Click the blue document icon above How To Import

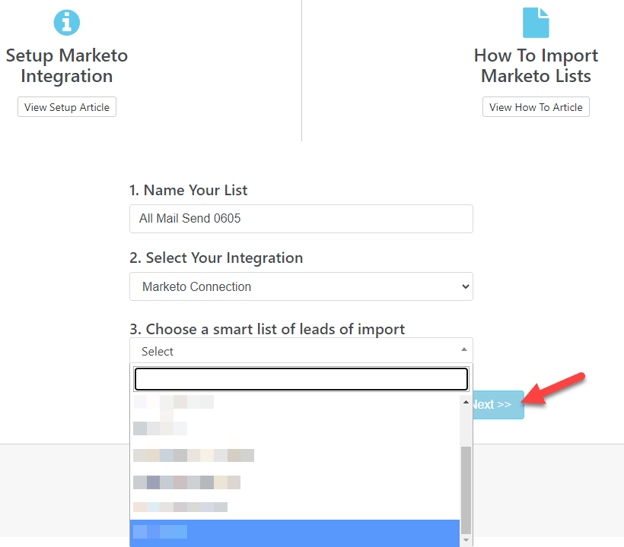click(x=536, y=23)
